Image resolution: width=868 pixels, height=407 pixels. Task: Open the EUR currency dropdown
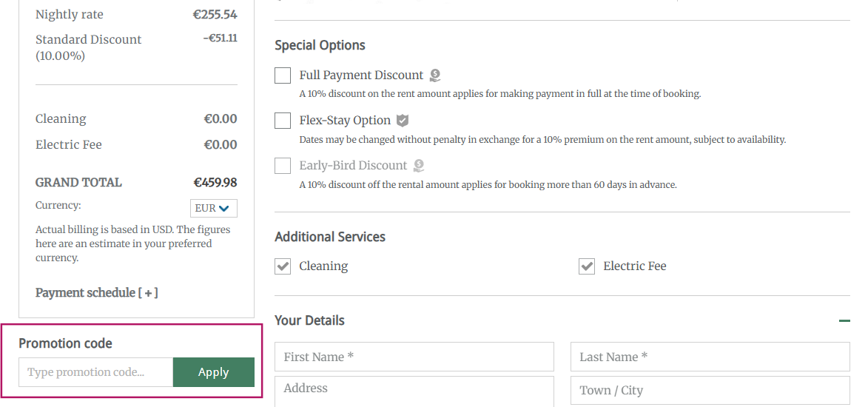tap(213, 208)
